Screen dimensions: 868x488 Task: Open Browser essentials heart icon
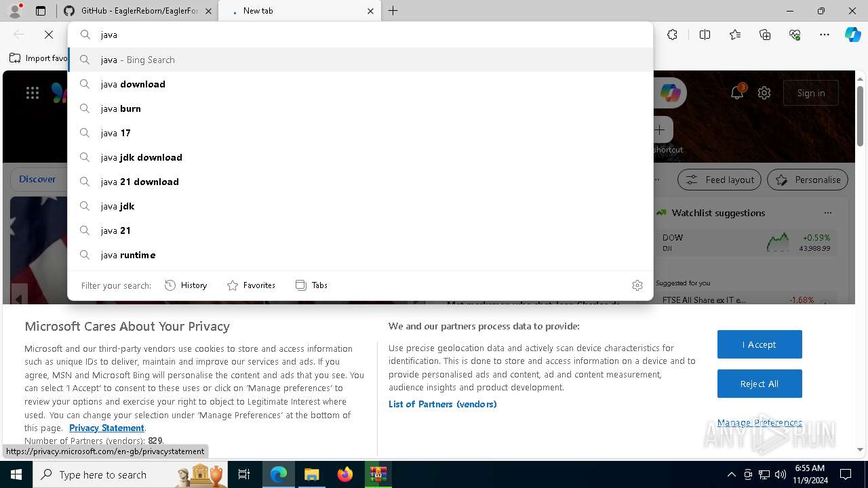tap(795, 35)
